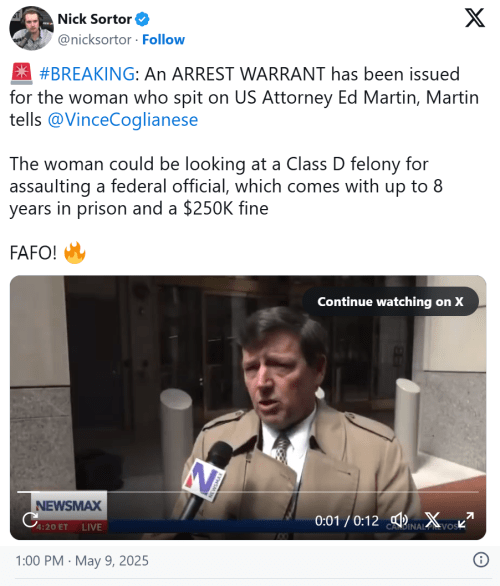Viewport: 500px width, 586px height.
Task: Click the Newsmax video frame
Action: (248, 407)
